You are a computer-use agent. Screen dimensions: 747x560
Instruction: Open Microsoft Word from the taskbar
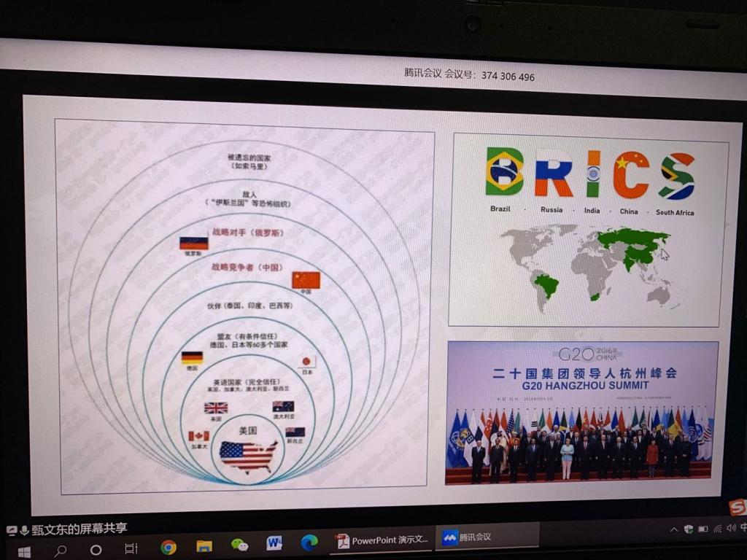point(274,543)
